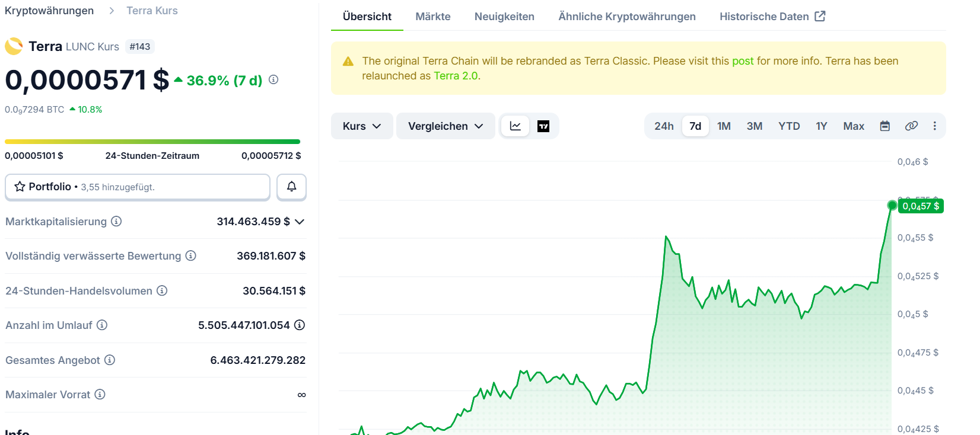The image size is (980, 435).
Task: Click the 24-hour price range bar
Action: click(x=152, y=142)
